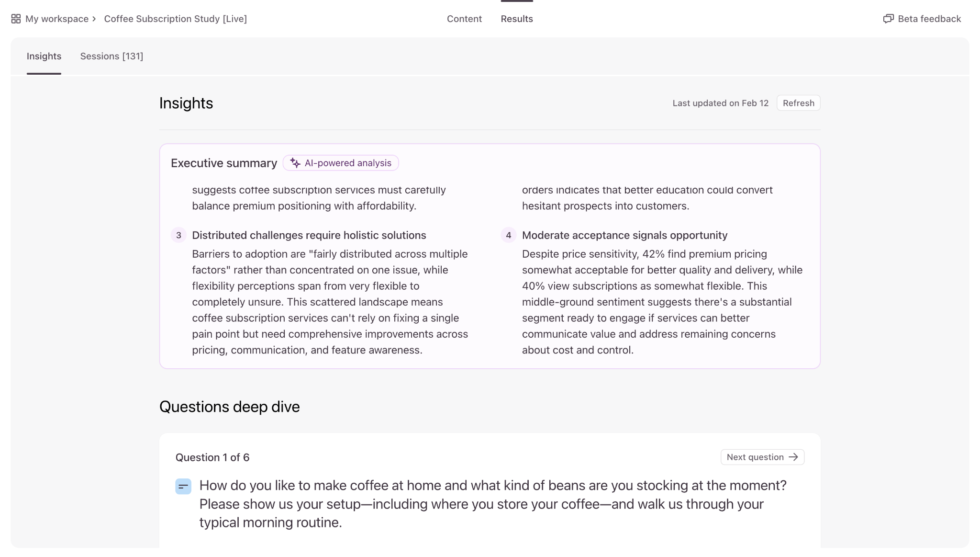Go to the Next question
Image resolution: width=980 pixels, height=557 pixels.
pos(762,457)
